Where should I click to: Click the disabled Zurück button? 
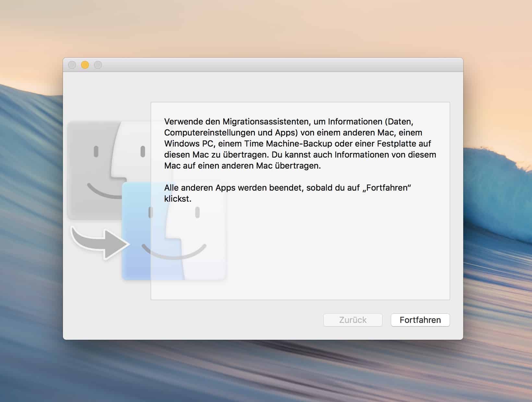pos(353,320)
